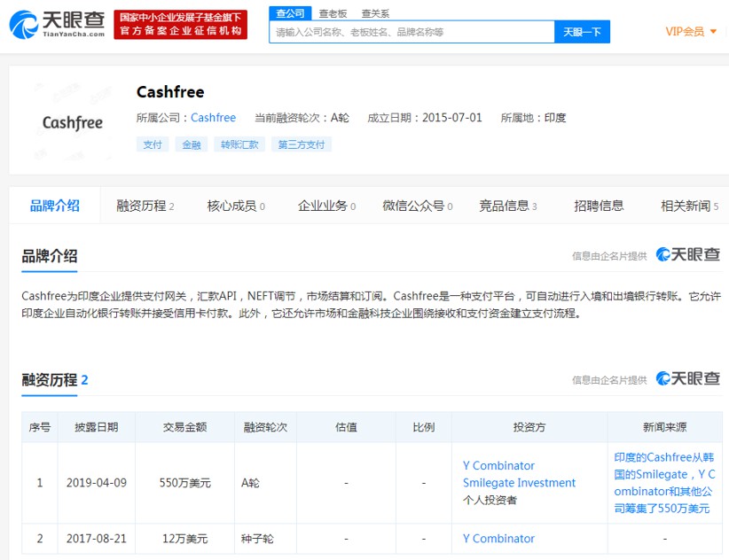The width and height of the screenshot is (729, 560).
Task: Expand the VIP会员 dropdown arrow
Action: click(x=713, y=32)
